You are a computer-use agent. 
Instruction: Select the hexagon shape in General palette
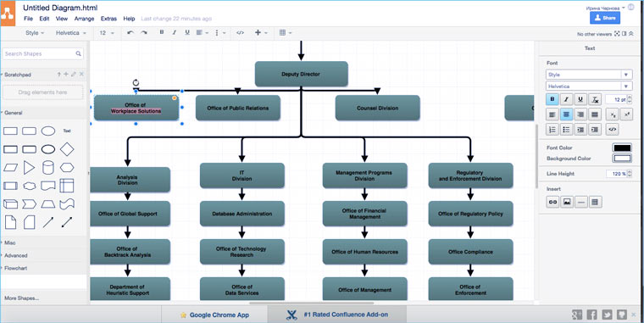pyautogui.click(x=67, y=167)
